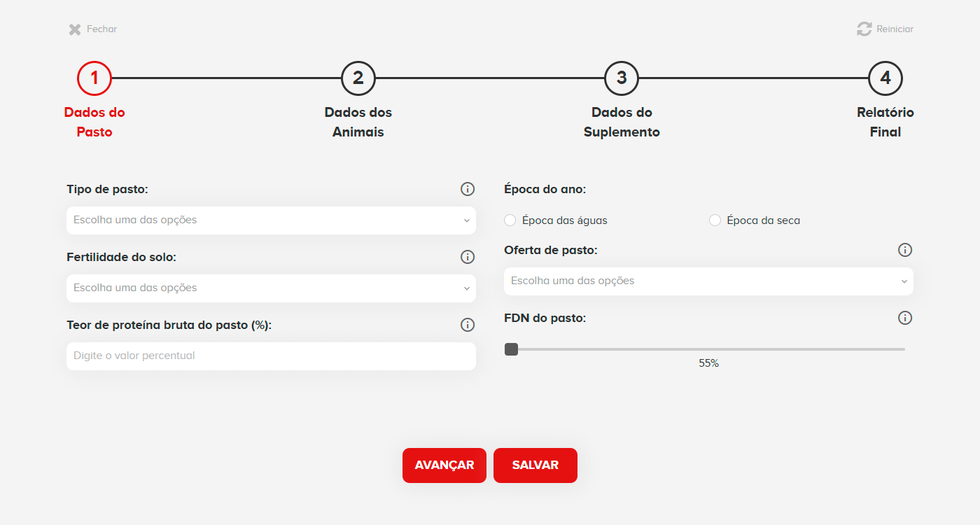Go to step 2 Dados dos Animais
This screenshot has width=980, height=525.
click(x=358, y=78)
